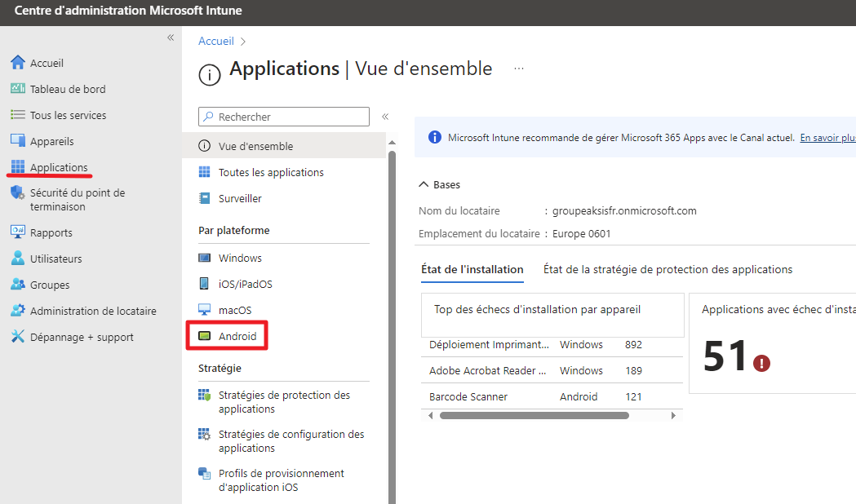Click the Stratégies de protection des applications icon
856x504 pixels.
204,395
